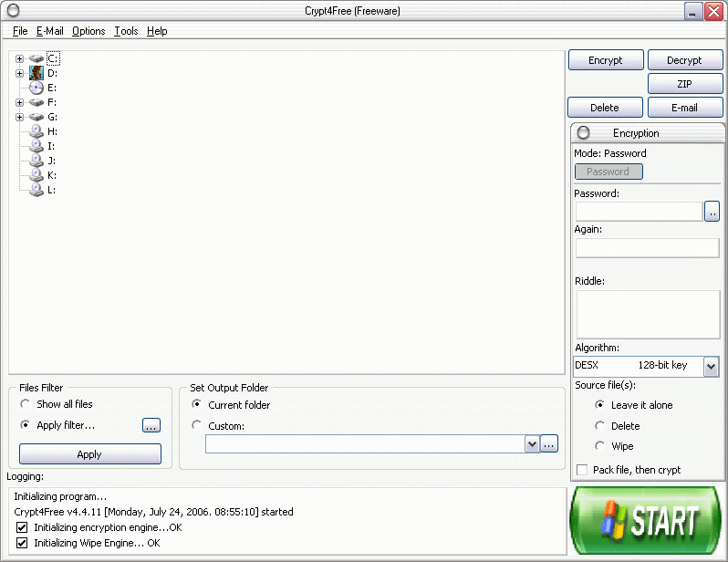Click the C: drive icon
This screenshot has width=728, height=562.
[36, 58]
